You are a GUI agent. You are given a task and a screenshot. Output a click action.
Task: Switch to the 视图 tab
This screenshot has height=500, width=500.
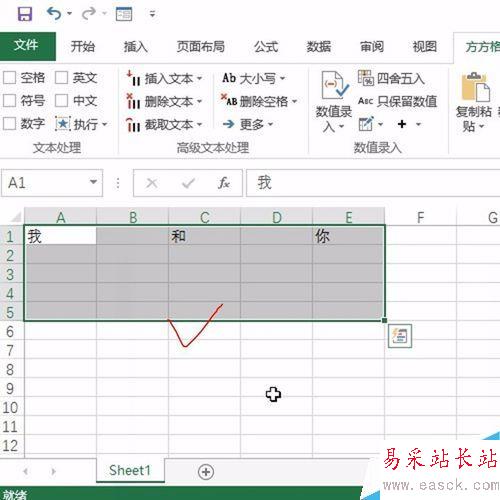(424, 47)
